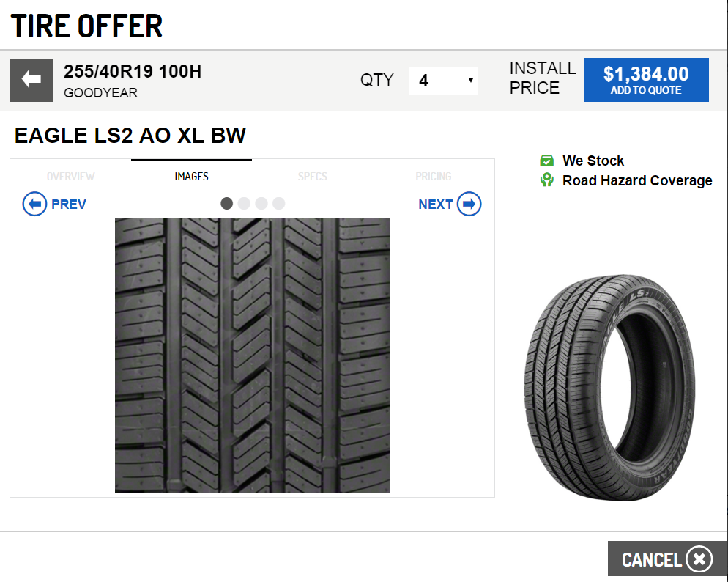Switch to the Overview tab
This screenshot has width=728, height=582.
click(70, 177)
